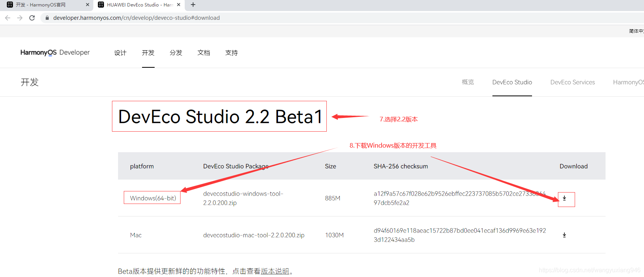Select the DevEco Studio sub-navigation tab
The height and width of the screenshot is (277, 644).
[x=512, y=82]
